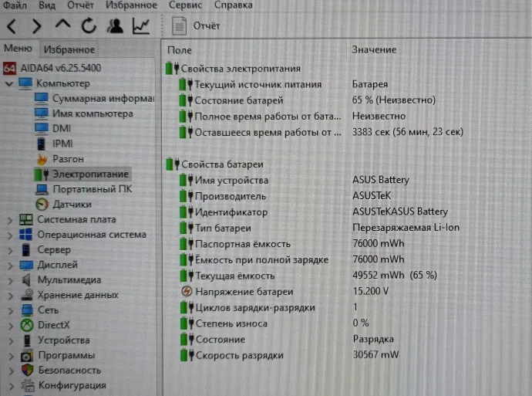
Task: Select the Дисплей monitor icon
Action: click(x=26, y=265)
